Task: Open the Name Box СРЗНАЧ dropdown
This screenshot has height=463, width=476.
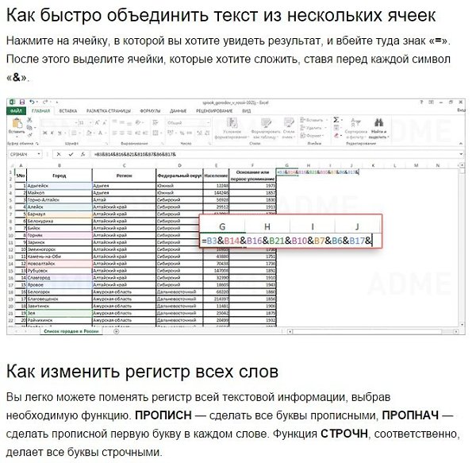Action: pyautogui.click(x=39, y=154)
